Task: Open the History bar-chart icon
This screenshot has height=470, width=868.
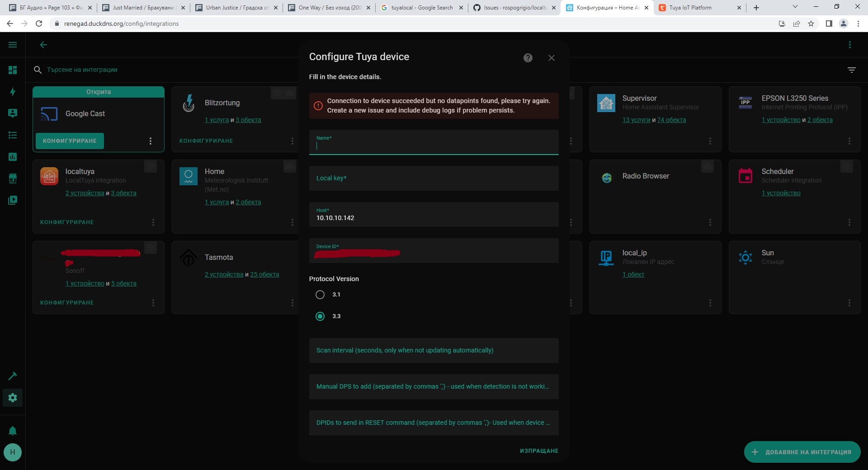Action: [x=13, y=157]
